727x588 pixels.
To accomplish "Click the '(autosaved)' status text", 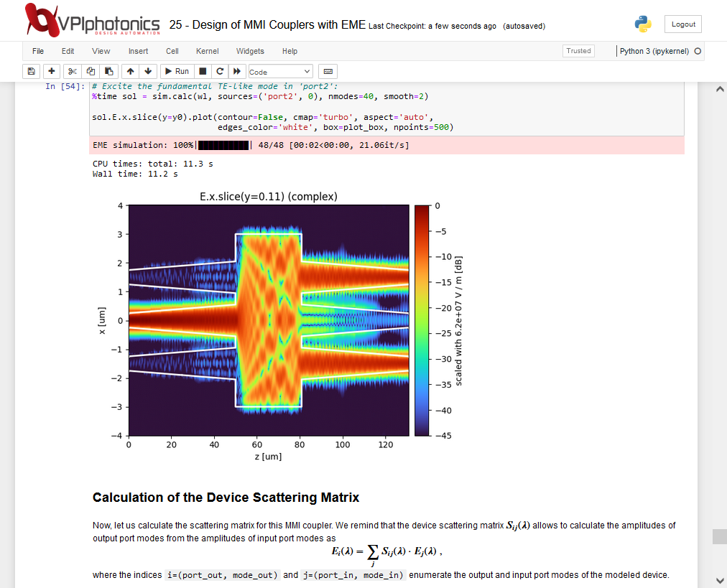I will pyautogui.click(x=524, y=26).
